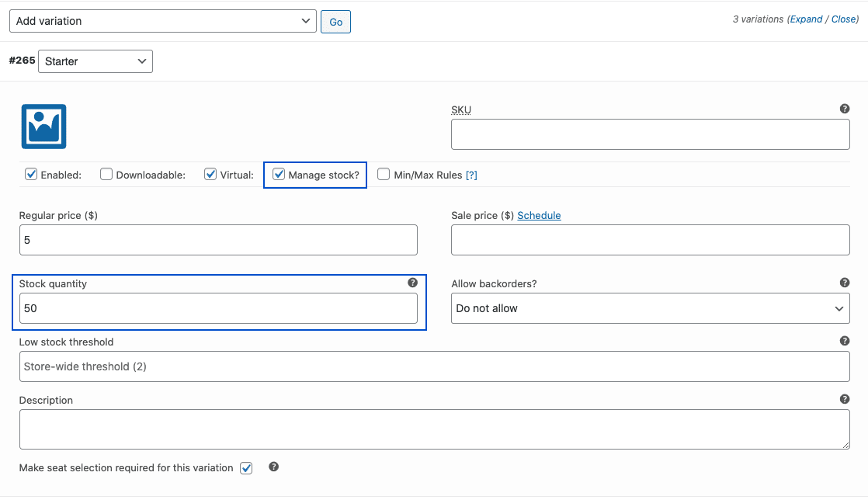Click inside the Sale price field
This screenshot has height=500, width=868.
(x=650, y=239)
